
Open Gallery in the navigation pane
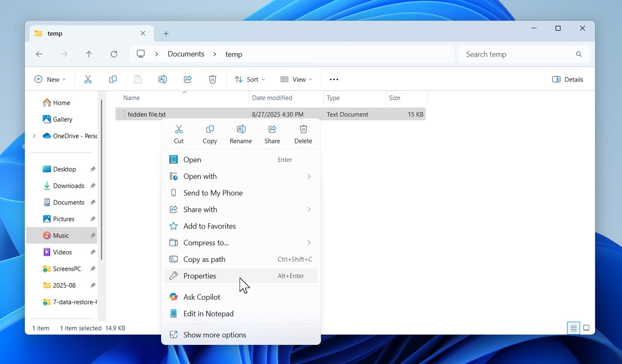(x=62, y=119)
